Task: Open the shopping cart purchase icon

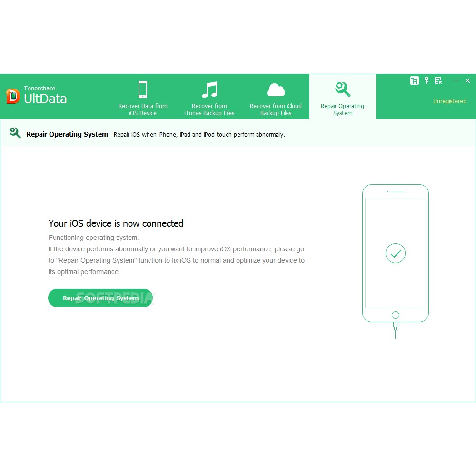Action: point(415,80)
